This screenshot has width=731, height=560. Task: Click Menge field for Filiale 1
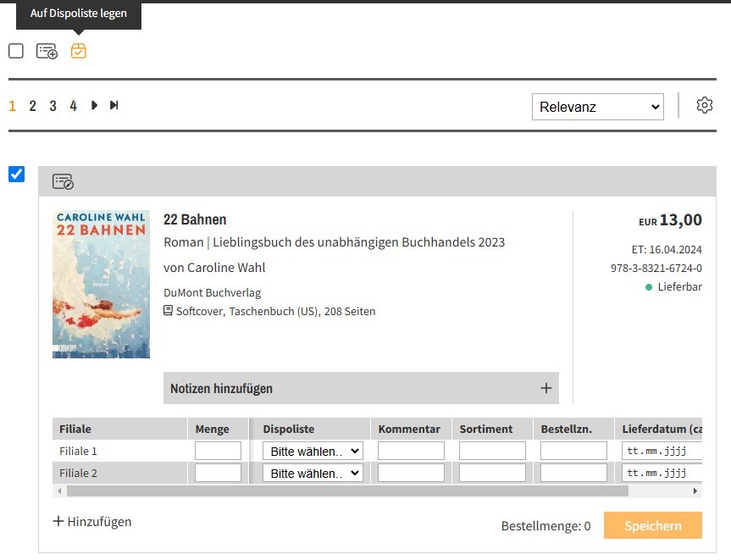tap(218, 451)
